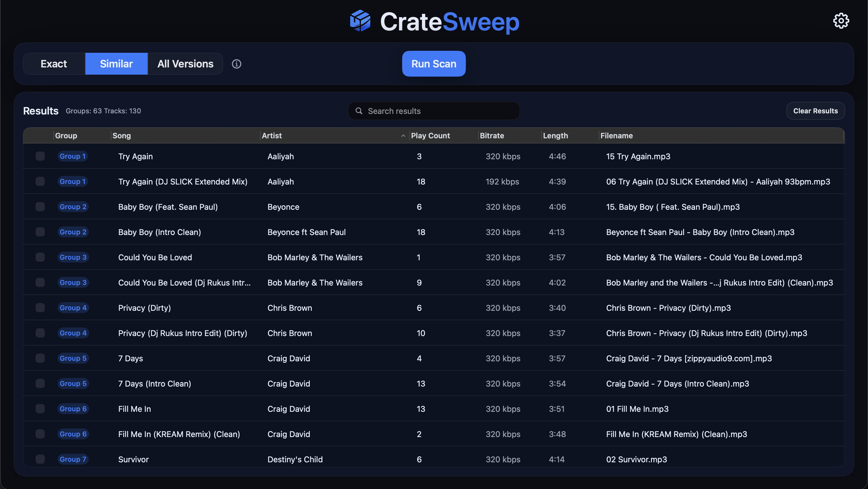Click Group 3 badge on Could You Be Loved 3:57
Screen dimensions: 868x489
tap(73, 257)
